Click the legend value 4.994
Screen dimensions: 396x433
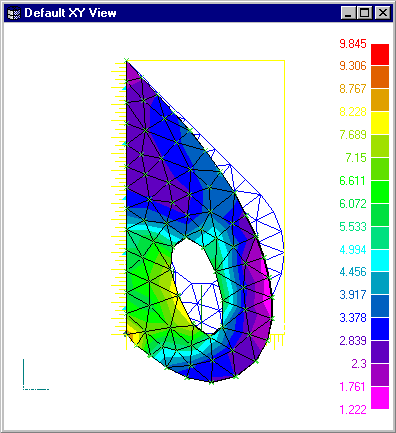pos(353,250)
